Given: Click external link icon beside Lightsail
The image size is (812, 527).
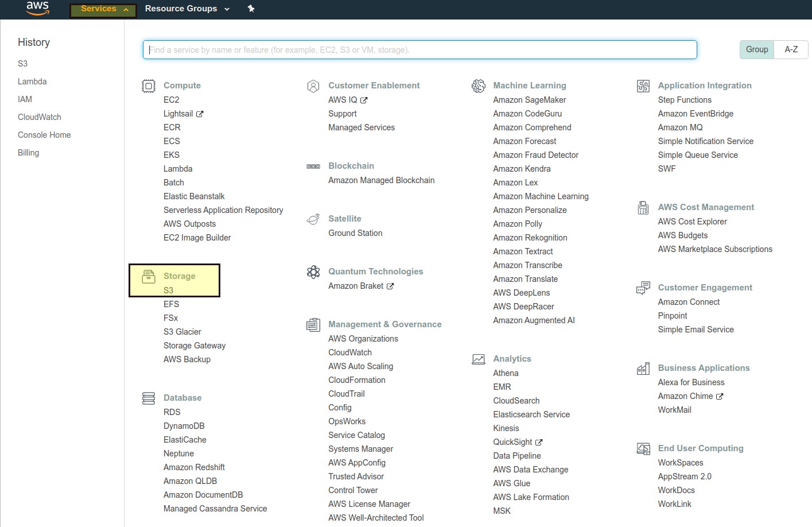Looking at the screenshot, I should click(x=200, y=114).
